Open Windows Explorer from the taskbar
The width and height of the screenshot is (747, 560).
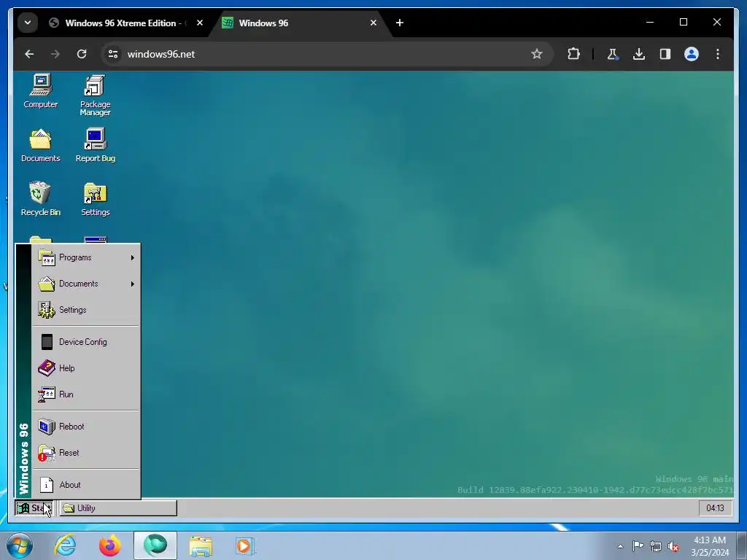point(201,545)
